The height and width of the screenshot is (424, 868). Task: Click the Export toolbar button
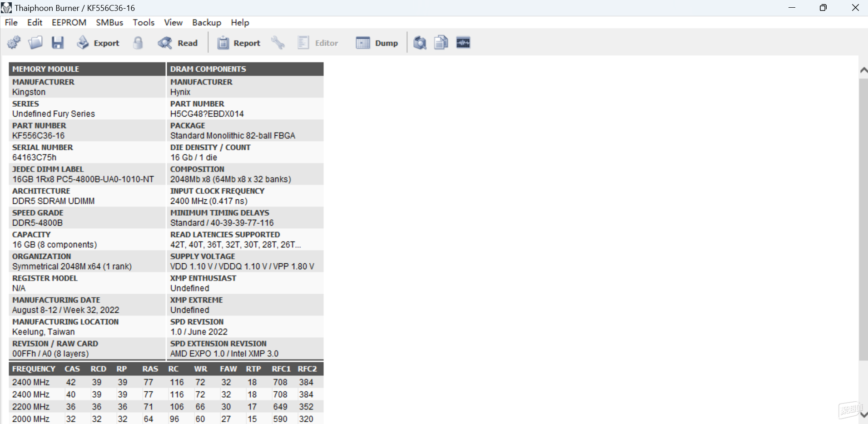pos(98,43)
